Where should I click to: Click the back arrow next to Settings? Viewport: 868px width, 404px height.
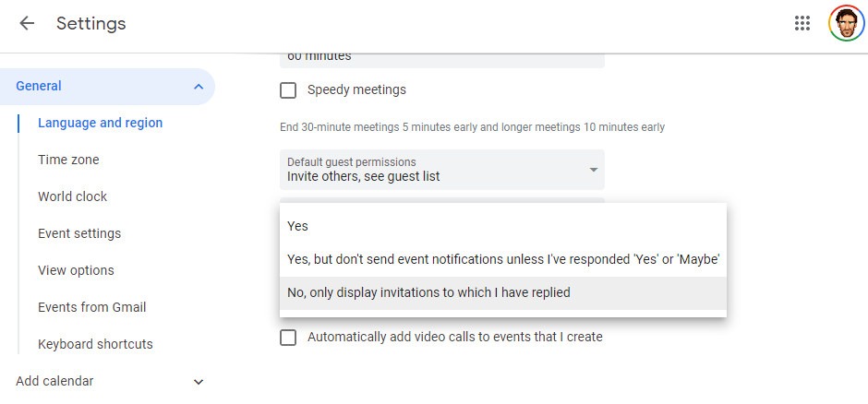tap(27, 23)
